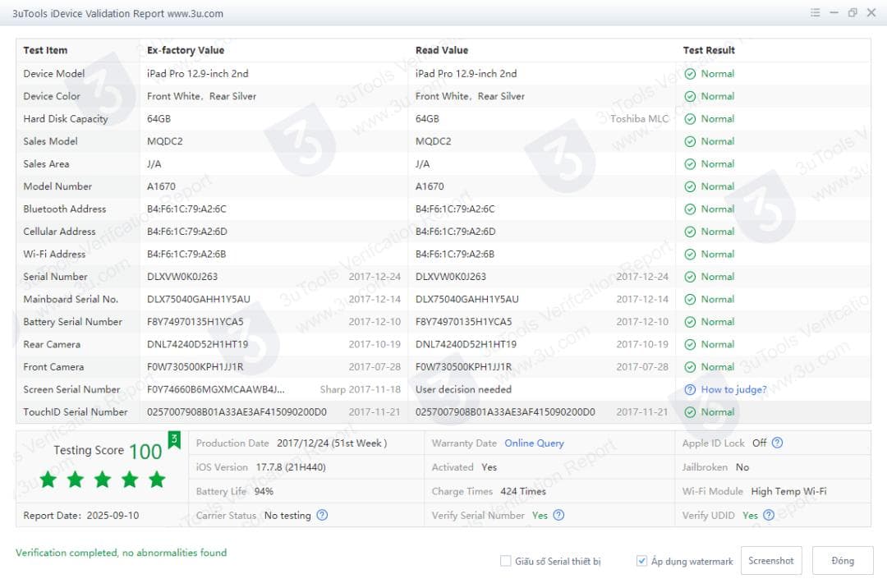Click the green 3uTools badge near score
887x588 pixels.
(x=174, y=441)
